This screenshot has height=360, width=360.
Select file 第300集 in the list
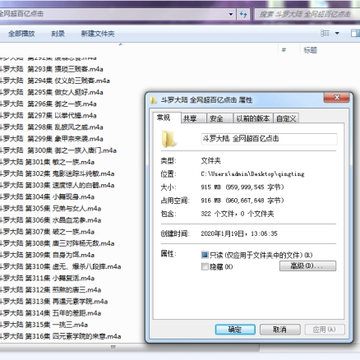click(x=58, y=150)
